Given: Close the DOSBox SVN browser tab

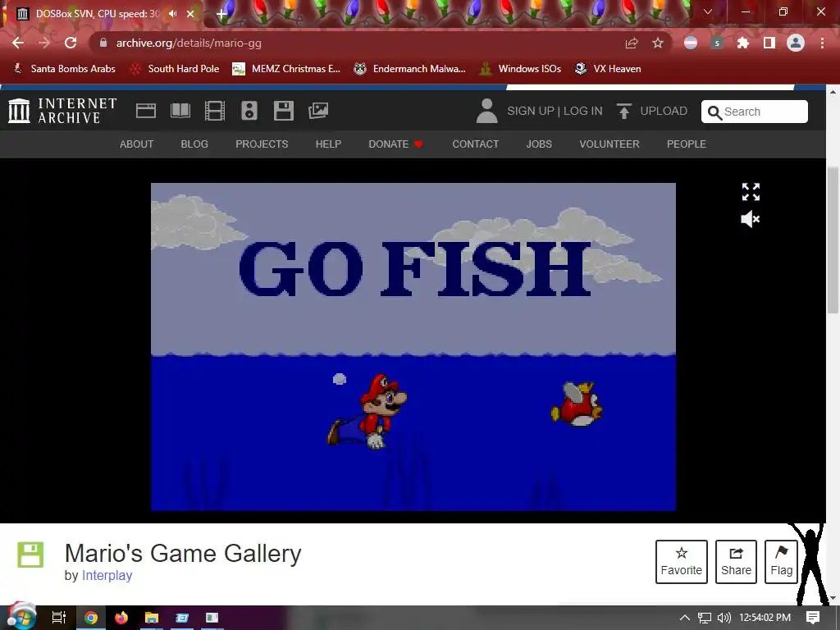Looking at the screenshot, I should point(190,14).
